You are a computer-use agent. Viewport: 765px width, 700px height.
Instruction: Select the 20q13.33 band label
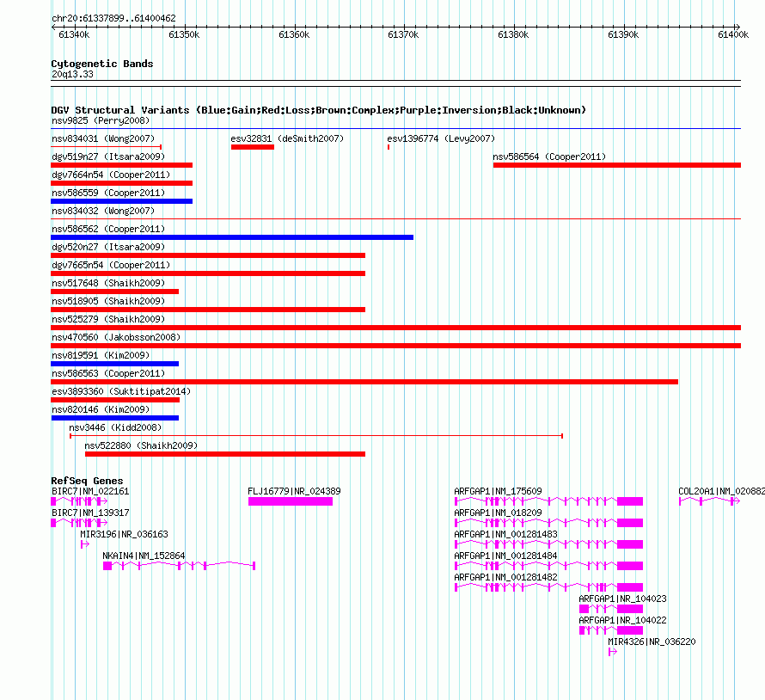(x=72, y=74)
